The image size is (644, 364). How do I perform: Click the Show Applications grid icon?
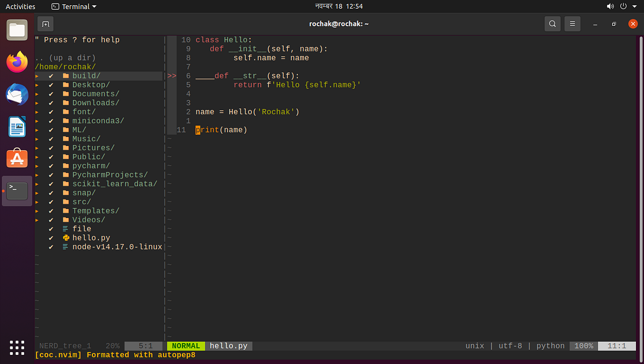[x=17, y=347]
